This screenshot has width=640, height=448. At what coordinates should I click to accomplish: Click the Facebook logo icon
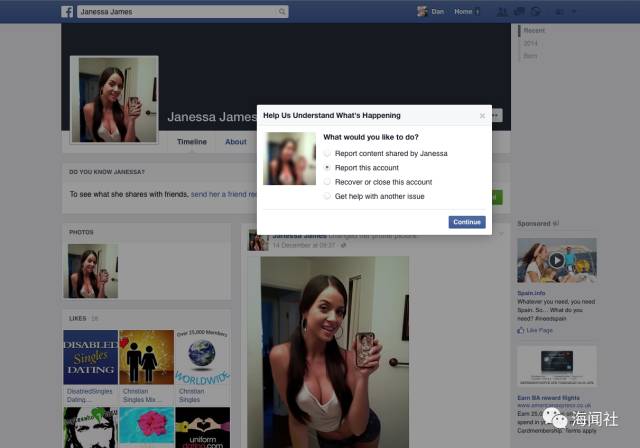pyautogui.click(x=67, y=12)
